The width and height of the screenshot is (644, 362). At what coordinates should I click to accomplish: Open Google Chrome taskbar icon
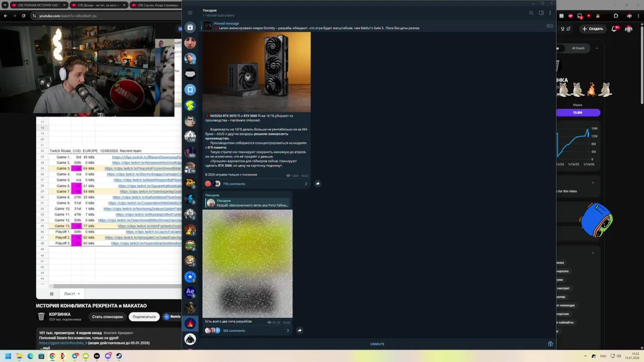(52, 356)
